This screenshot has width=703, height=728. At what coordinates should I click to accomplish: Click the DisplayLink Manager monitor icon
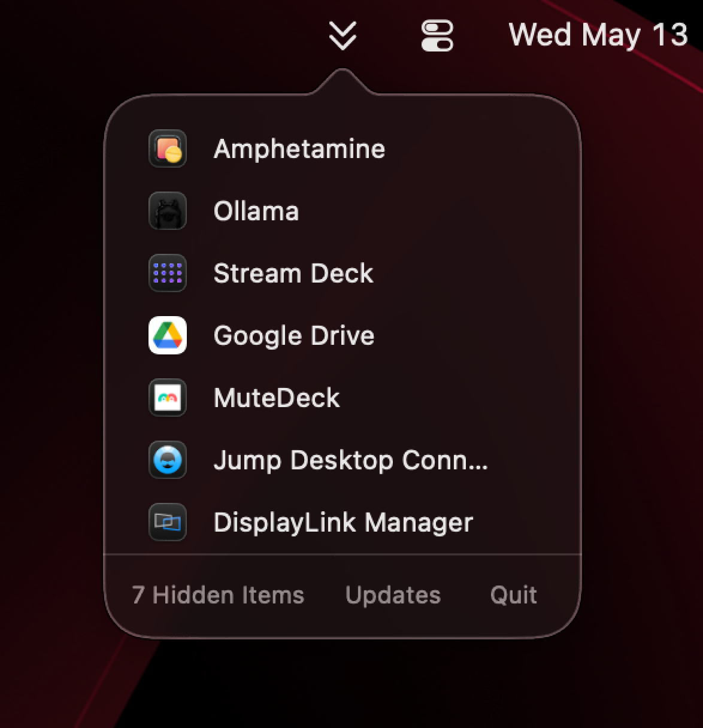tap(168, 522)
